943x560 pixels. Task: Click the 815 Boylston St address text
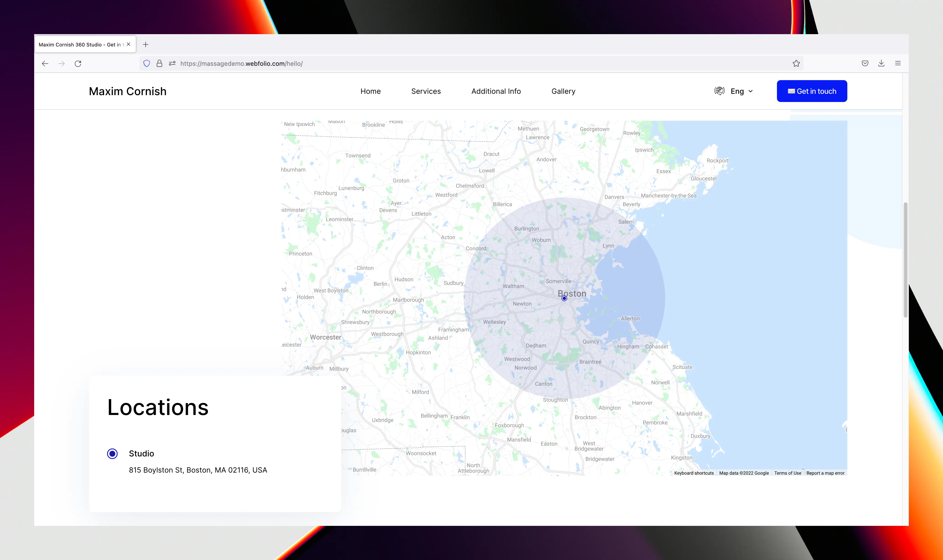(198, 470)
